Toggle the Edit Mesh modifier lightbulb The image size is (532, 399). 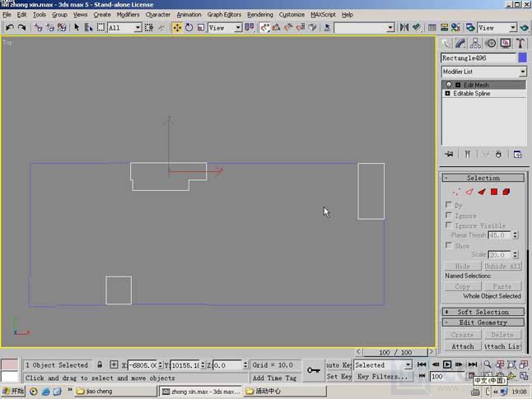pyautogui.click(x=449, y=85)
